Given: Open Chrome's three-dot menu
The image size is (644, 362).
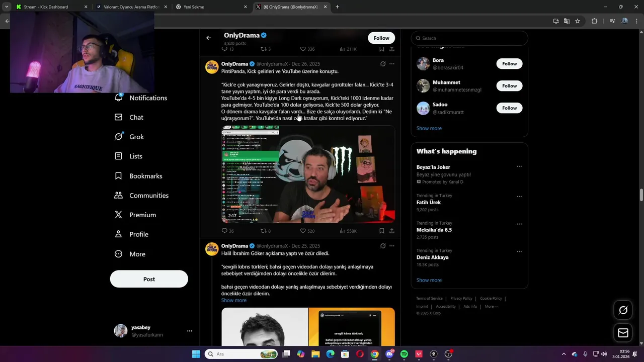Looking at the screenshot, I should [636, 21].
